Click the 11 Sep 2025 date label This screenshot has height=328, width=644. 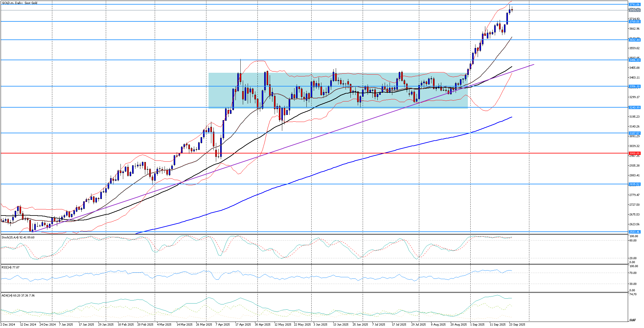(498, 324)
